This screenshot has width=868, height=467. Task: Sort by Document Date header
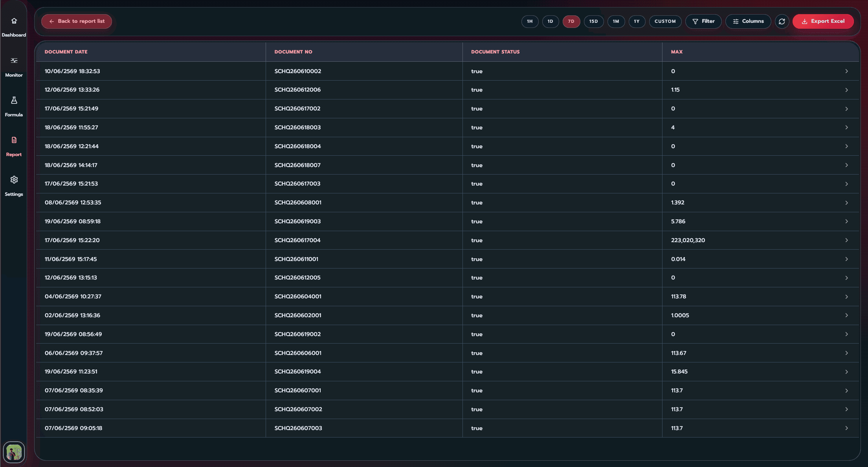tap(66, 52)
